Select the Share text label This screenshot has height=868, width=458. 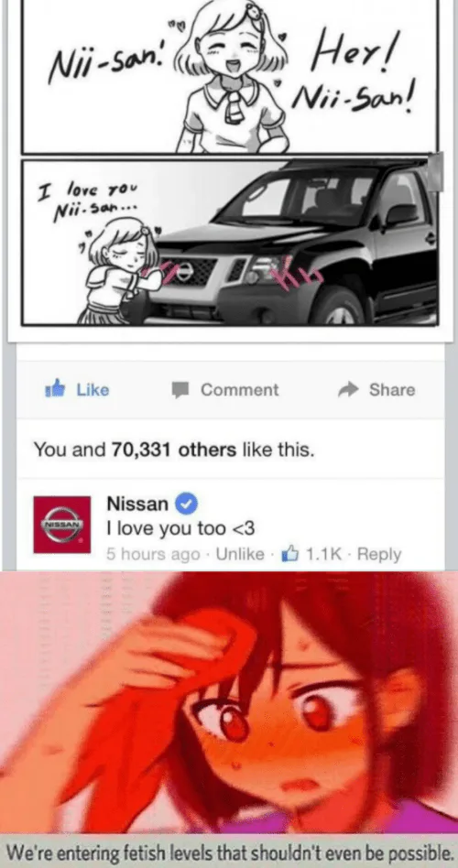click(x=392, y=390)
